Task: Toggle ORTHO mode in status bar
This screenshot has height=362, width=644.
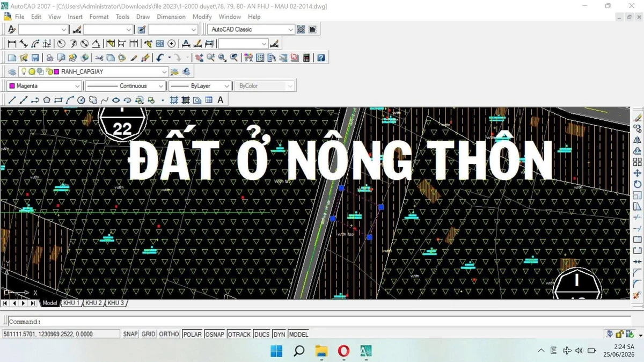Action: coord(169,334)
